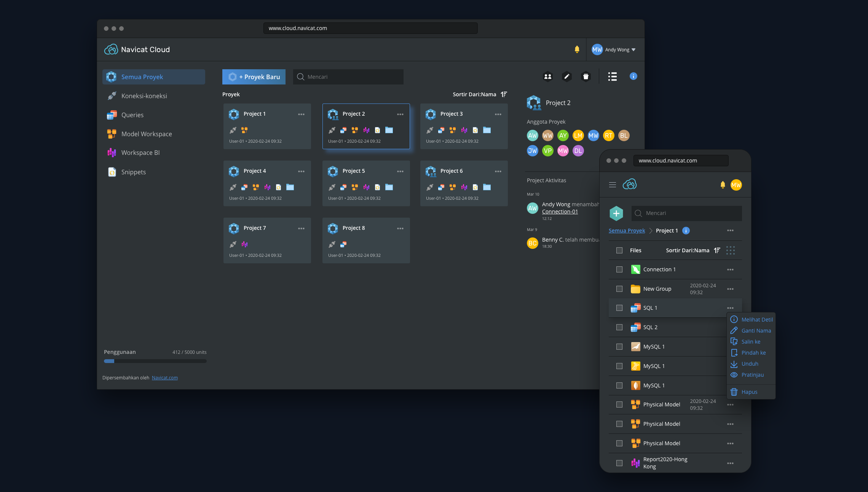The width and height of the screenshot is (868, 492).
Task: Open more options beside Project 1 breadcrumb
Action: (x=730, y=231)
